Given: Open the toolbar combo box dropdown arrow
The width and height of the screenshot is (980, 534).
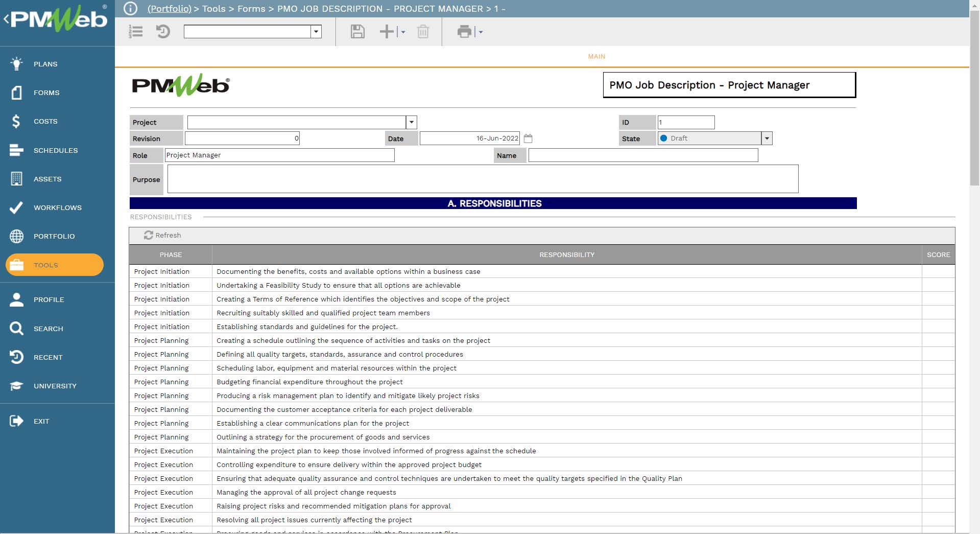Looking at the screenshot, I should click(316, 32).
